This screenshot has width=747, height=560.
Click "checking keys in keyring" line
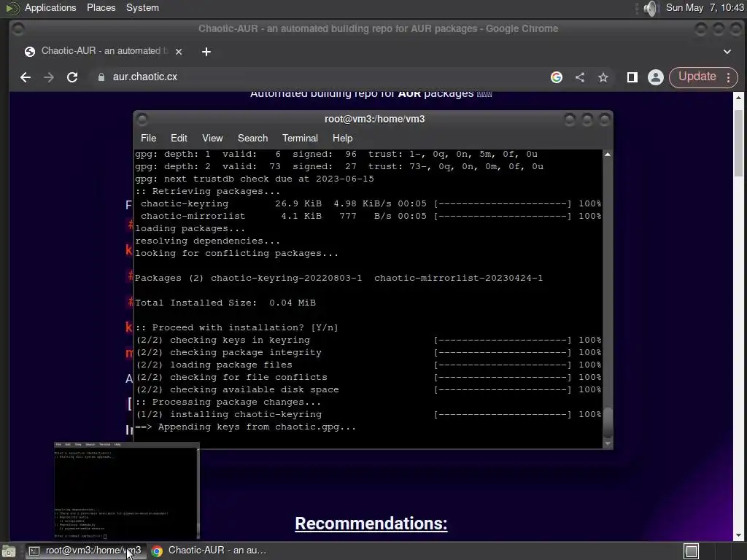pyautogui.click(x=223, y=340)
